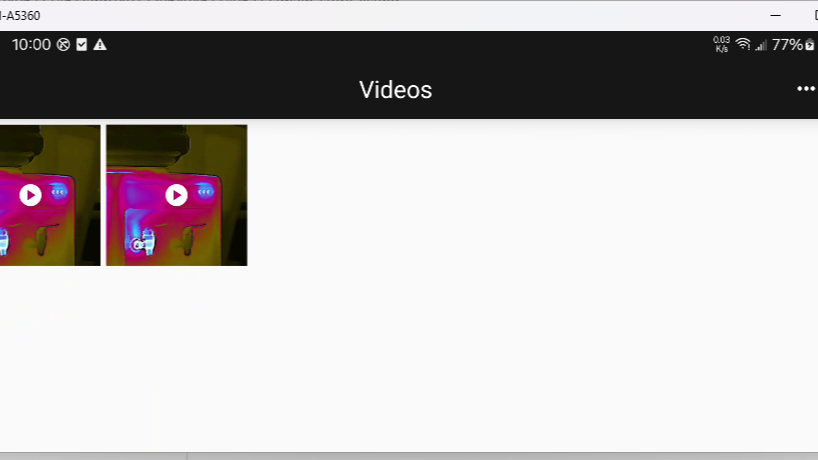
Task: Tap the cellular signal bars icon
Action: pos(761,45)
